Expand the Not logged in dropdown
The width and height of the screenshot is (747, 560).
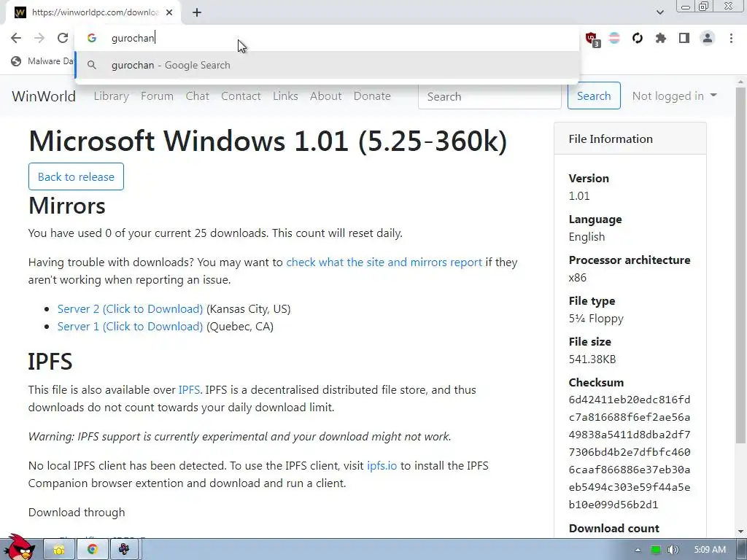[x=675, y=96]
